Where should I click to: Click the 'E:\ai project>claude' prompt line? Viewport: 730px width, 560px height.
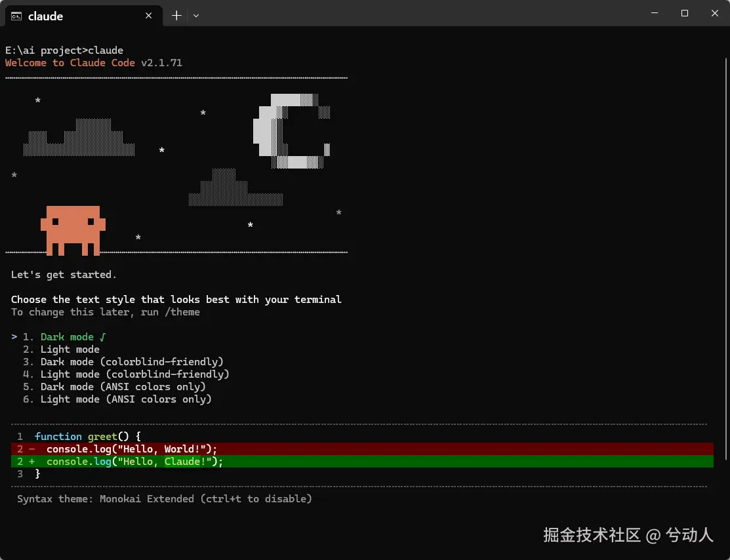(x=64, y=50)
